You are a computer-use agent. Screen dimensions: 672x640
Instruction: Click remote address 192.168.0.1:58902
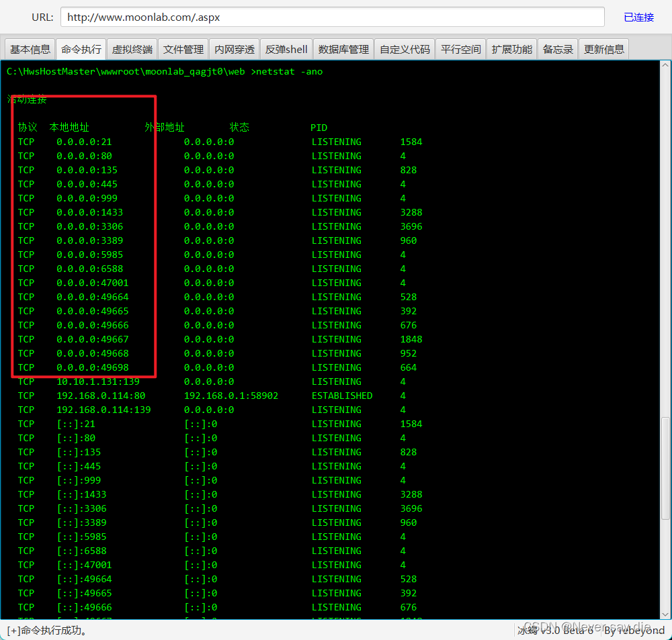tap(231, 396)
